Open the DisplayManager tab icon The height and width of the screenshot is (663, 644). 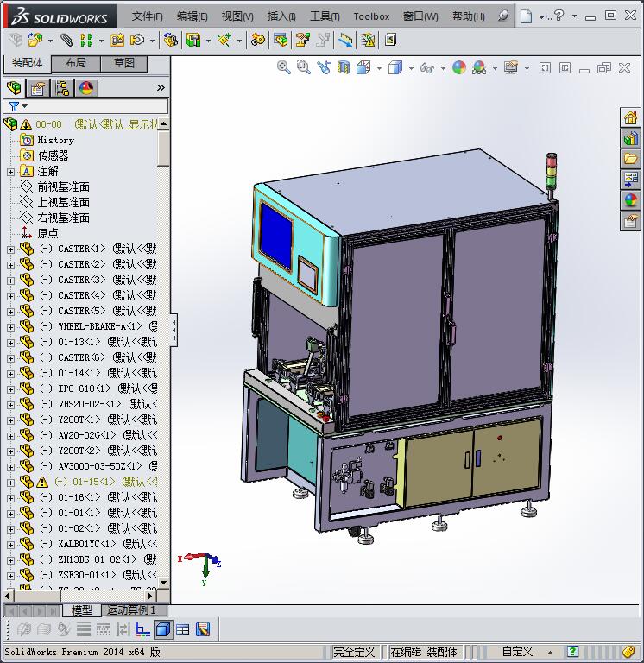point(86,88)
